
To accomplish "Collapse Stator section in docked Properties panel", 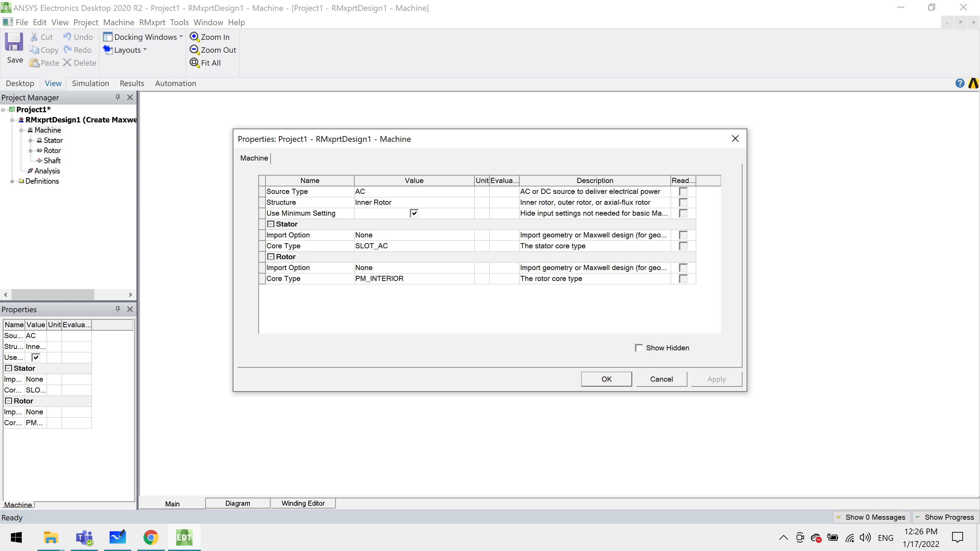I will pyautogui.click(x=9, y=368).
